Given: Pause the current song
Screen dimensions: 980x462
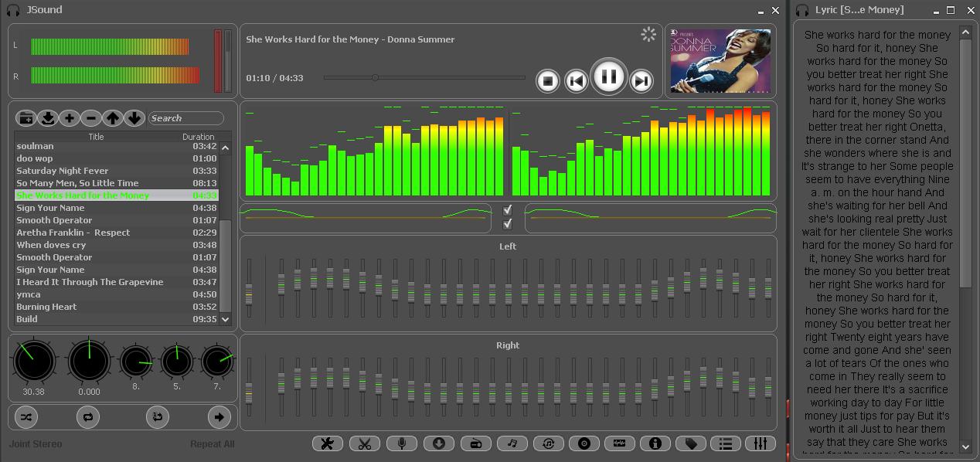Looking at the screenshot, I should [608, 76].
